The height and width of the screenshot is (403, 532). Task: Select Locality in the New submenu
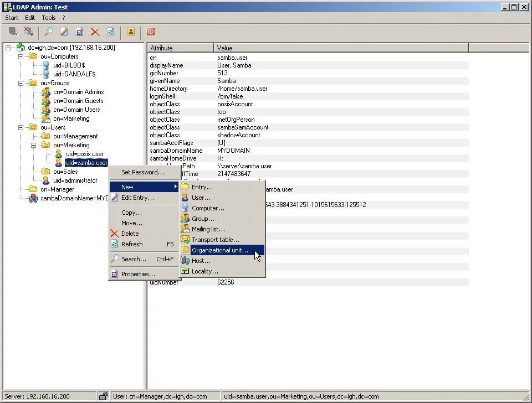coord(222,271)
